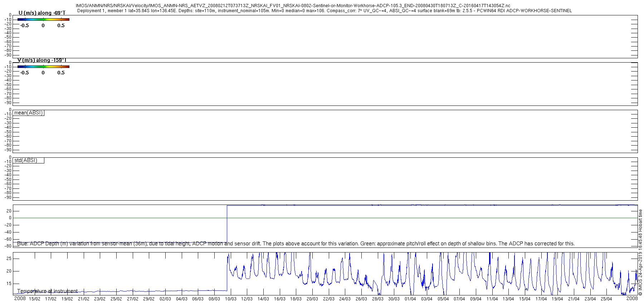Click the 22/03 date tick label
644x304 pixels.
(329, 299)
